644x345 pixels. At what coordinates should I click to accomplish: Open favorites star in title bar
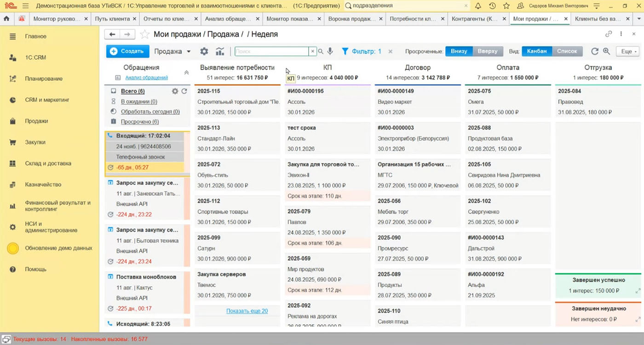(506, 6)
